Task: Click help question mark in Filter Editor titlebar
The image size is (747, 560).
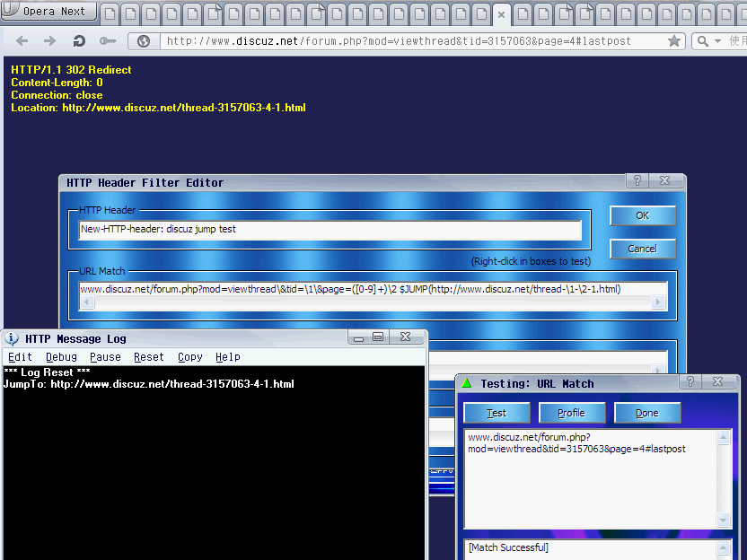Action: coord(637,181)
